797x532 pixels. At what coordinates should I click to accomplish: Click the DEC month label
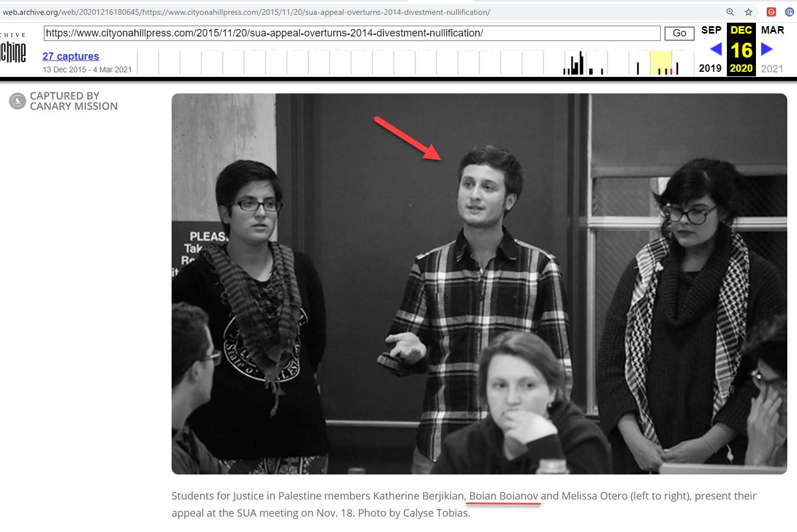tap(741, 30)
